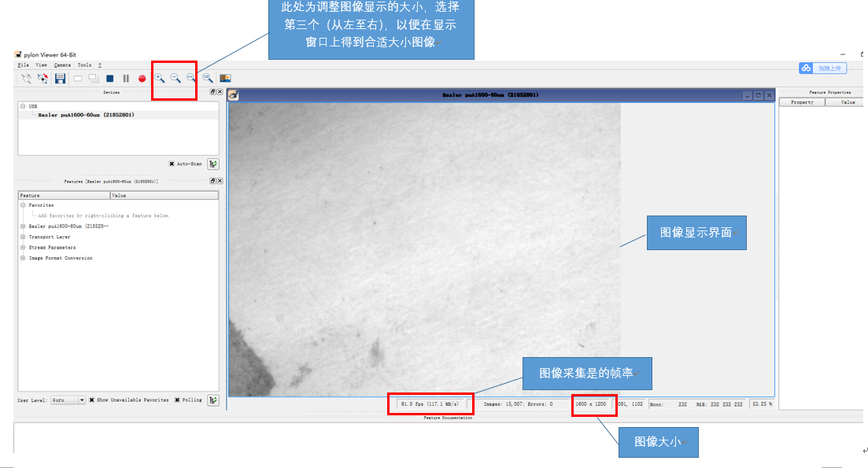The image size is (868, 468).
Task: Toggle the Auto-Scan checkbox
Action: [x=172, y=164]
